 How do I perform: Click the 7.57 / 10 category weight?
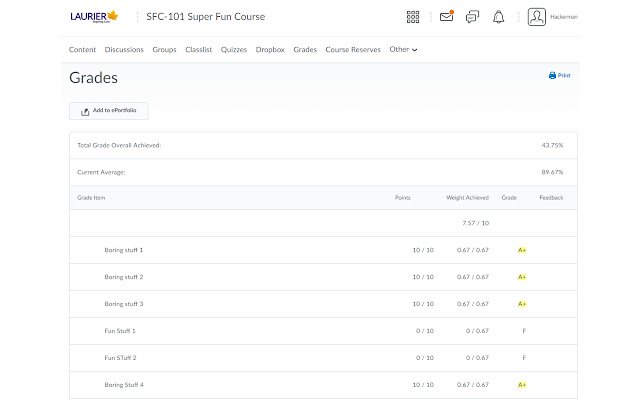[x=476, y=223]
